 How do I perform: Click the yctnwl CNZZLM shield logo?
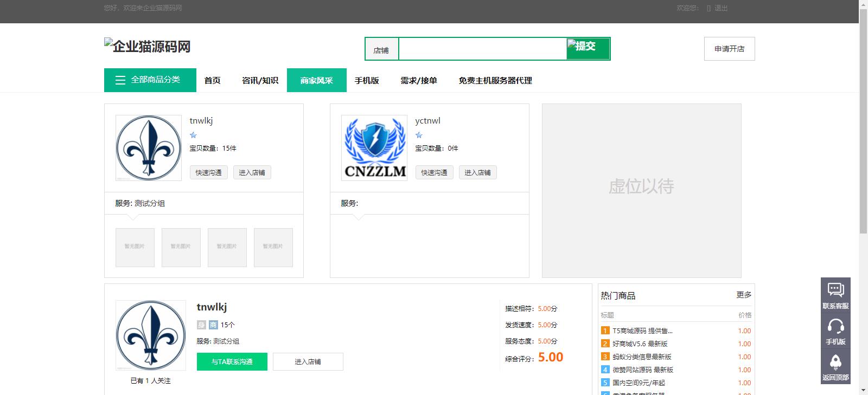pyautogui.click(x=374, y=148)
